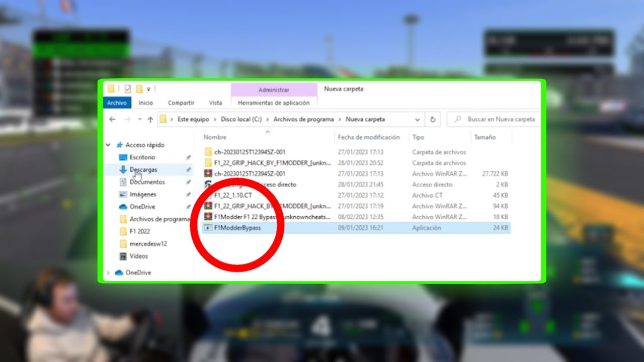Open customize quick access toolbar dropdown

pos(149,89)
